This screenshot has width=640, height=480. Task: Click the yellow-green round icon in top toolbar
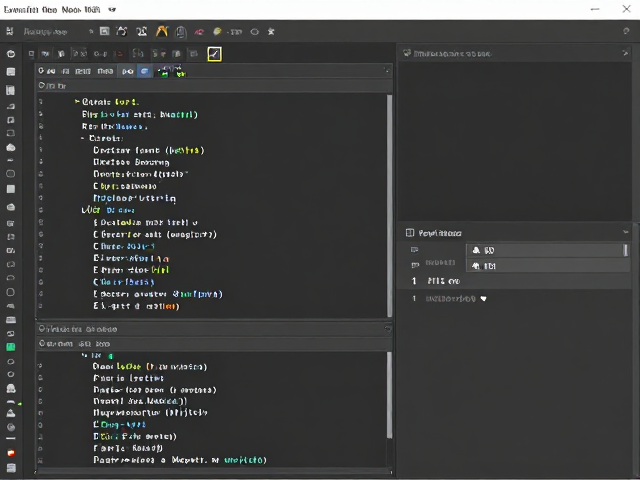pyautogui.click(x=217, y=31)
